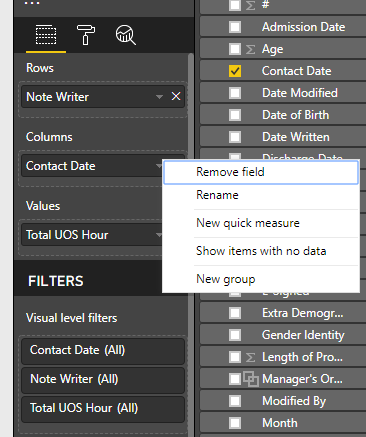The image size is (366, 437).
Task: Open the Note Writer field dropdown arrow
Action: pos(159,97)
